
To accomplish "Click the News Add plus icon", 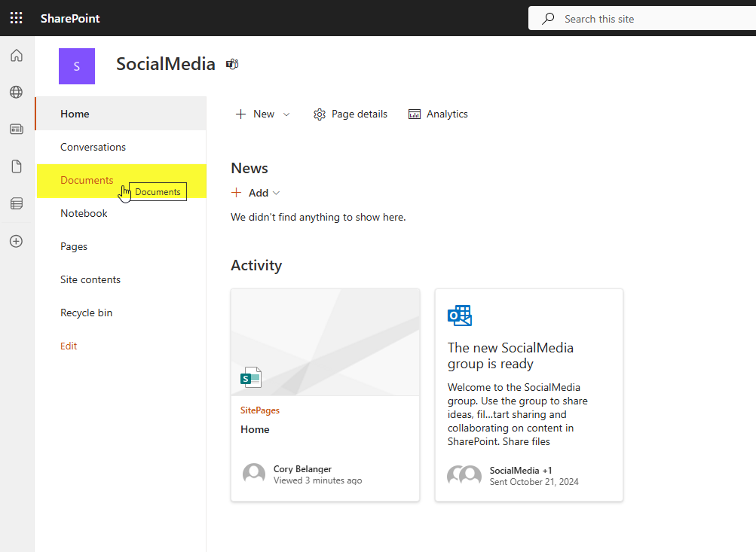I will pos(236,193).
